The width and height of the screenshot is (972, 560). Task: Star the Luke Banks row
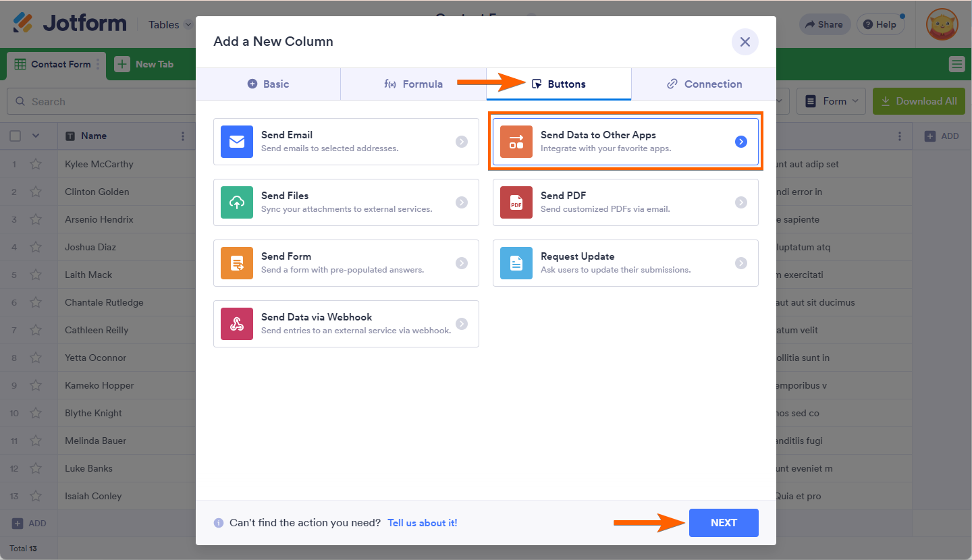point(36,468)
